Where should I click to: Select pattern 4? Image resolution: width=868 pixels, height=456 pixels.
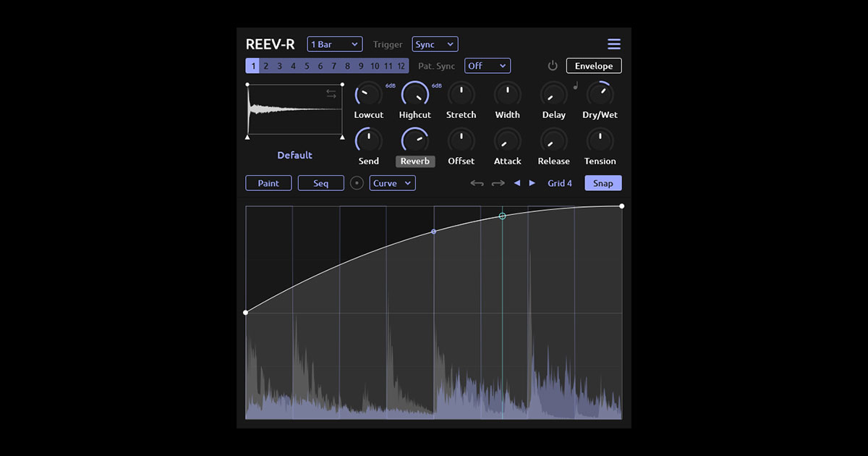(293, 66)
